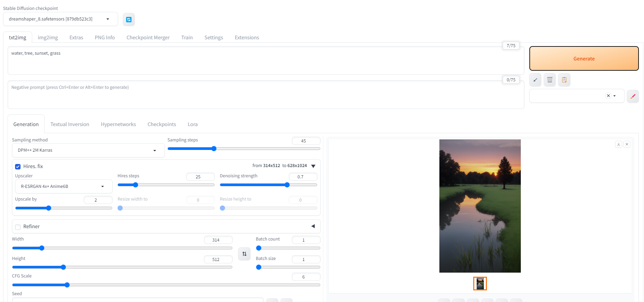Select the txt2img tab
The width and height of the screenshot is (644, 302).
[17, 38]
